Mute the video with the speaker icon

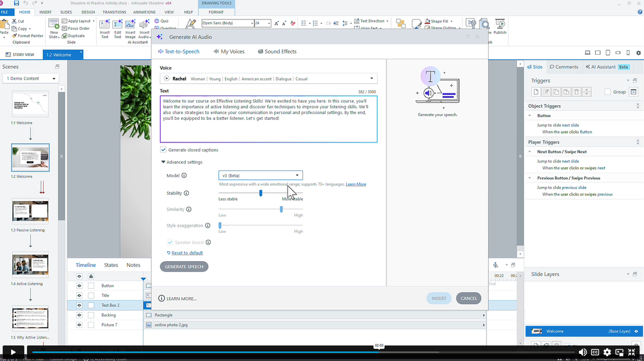(582, 352)
